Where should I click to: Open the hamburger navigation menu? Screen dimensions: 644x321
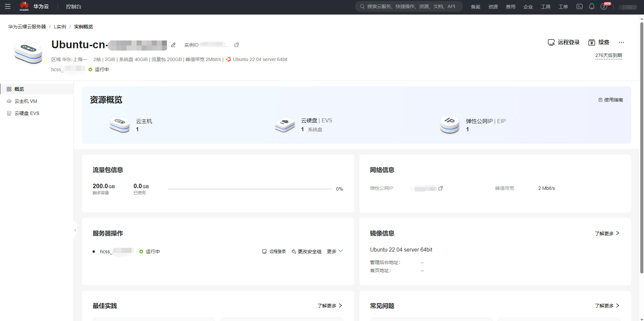coord(8,6)
